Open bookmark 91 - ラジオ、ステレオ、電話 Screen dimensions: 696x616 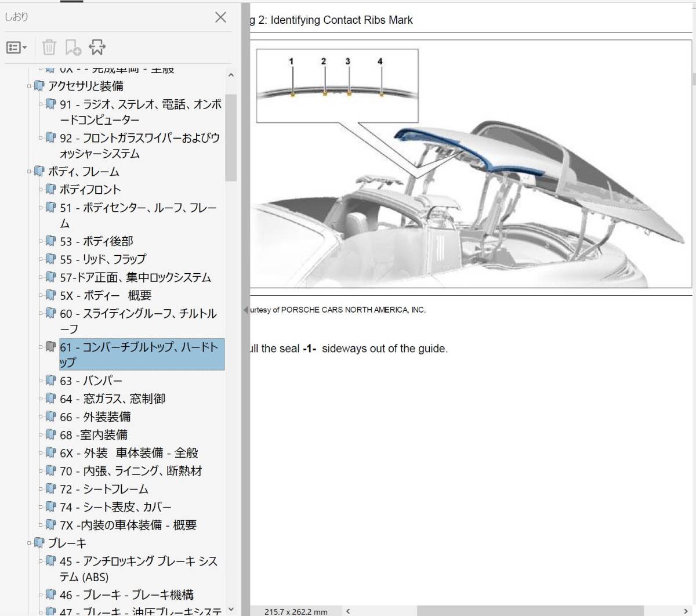pos(141,112)
